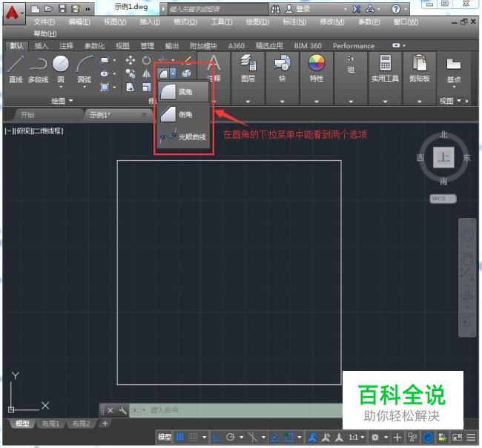Open the 圆弧 arc options dropdown arrow
The height and width of the screenshot is (448, 482).
pyautogui.click(x=85, y=88)
